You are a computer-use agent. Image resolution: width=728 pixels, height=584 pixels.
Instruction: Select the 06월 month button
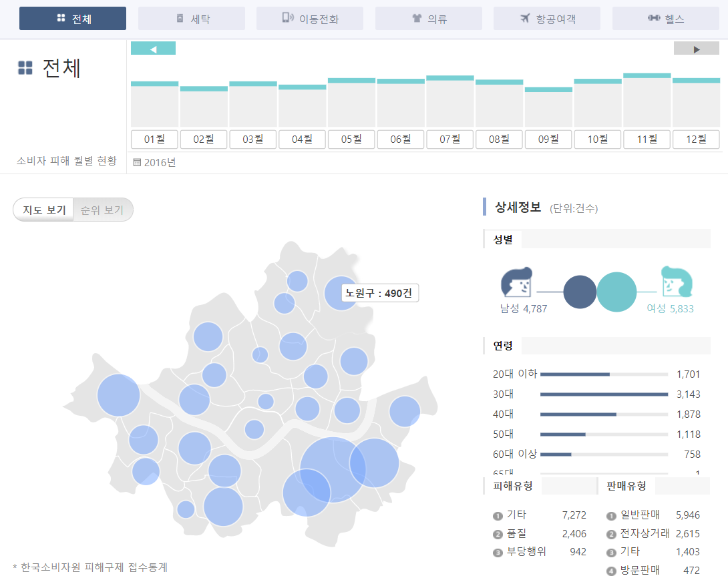(401, 139)
